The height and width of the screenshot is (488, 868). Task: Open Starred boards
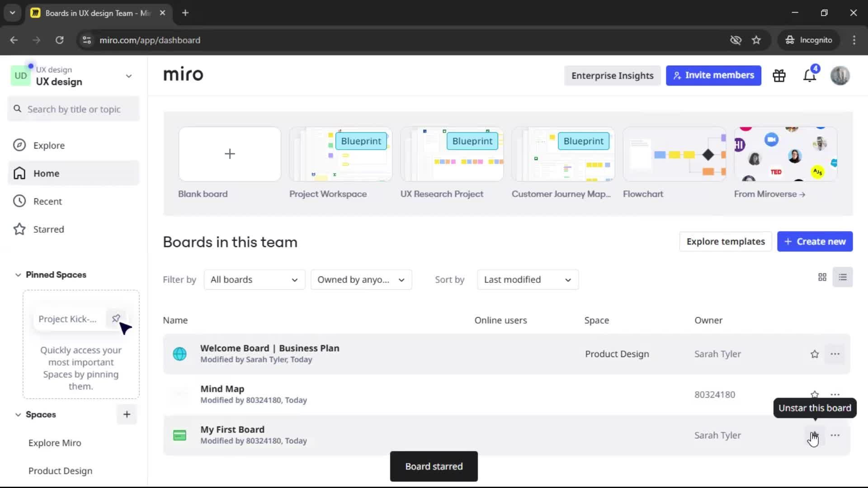(74, 229)
